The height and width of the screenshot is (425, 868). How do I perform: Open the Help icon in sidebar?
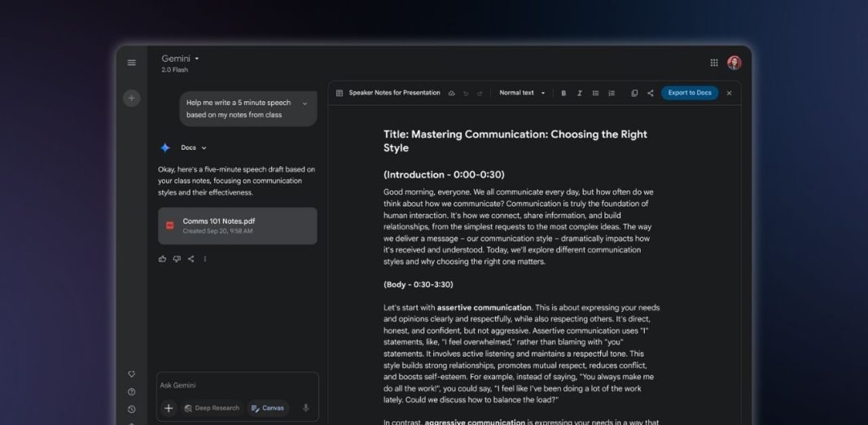click(131, 392)
